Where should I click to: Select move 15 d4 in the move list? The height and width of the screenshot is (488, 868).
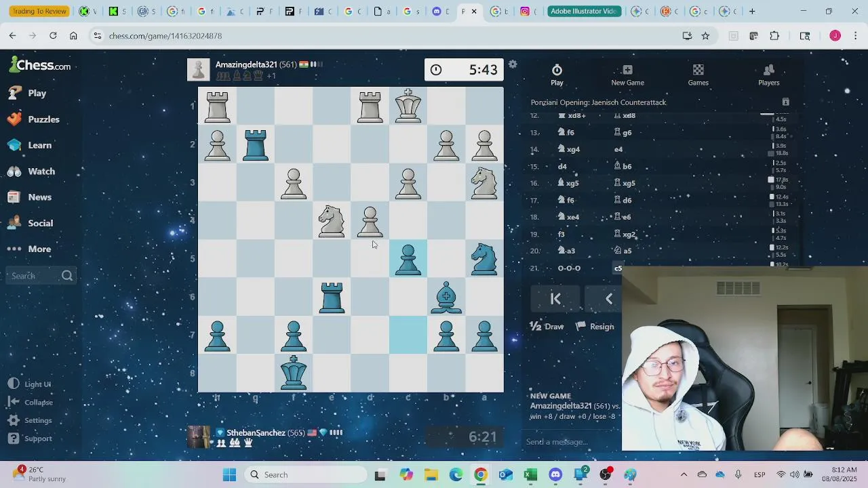coord(562,166)
